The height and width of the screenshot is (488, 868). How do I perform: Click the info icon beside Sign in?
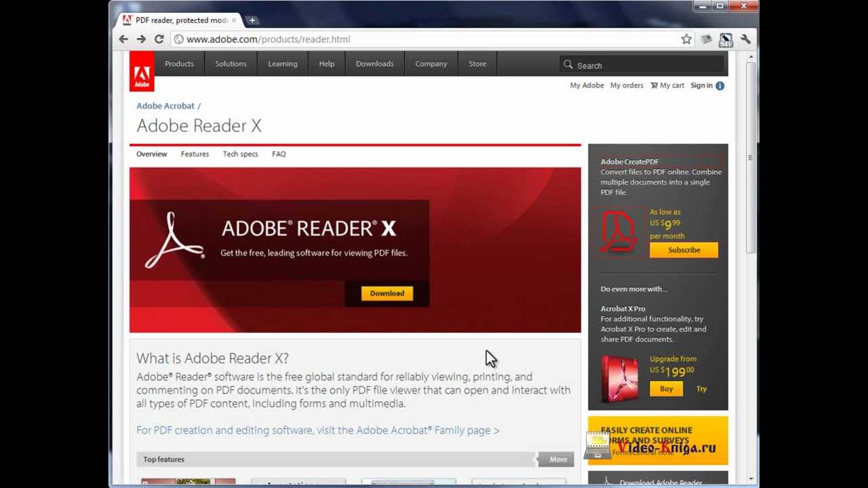[x=720, y=85]
